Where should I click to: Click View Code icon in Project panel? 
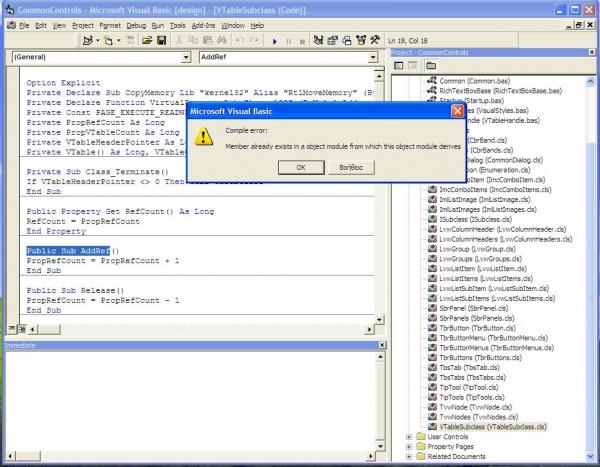click(399, 65)
